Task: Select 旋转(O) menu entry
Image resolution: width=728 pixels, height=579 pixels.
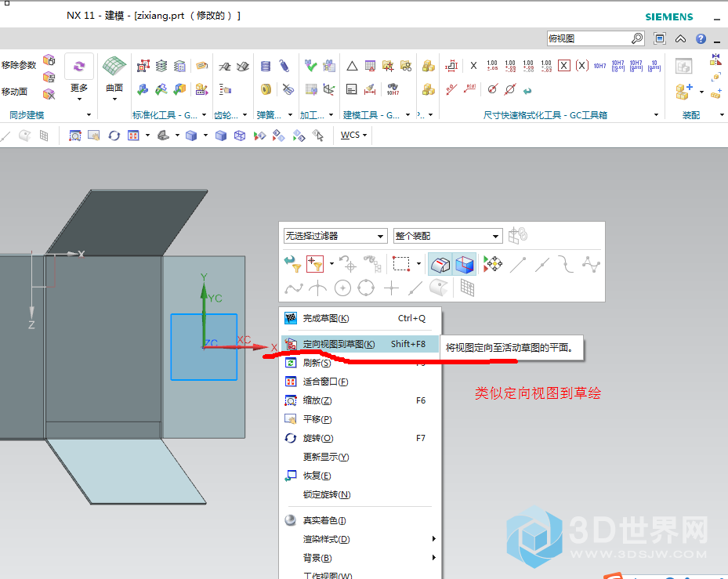Action: click(360, 438)
